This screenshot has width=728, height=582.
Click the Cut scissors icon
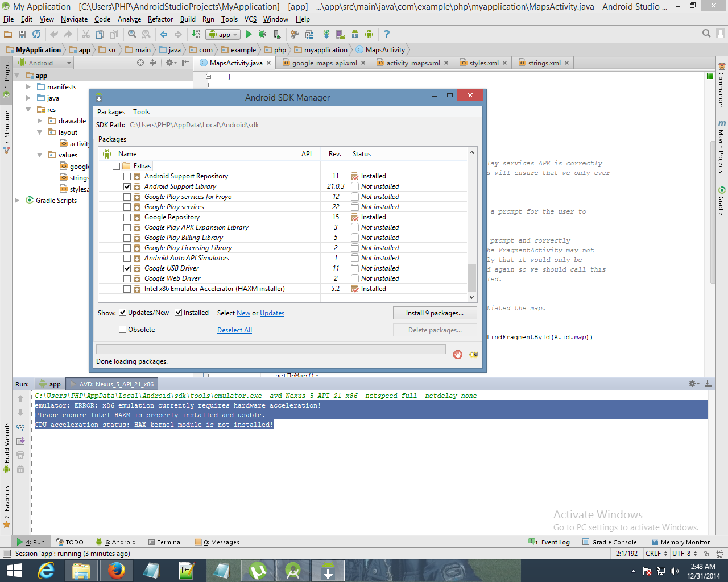tap(86, 34)
